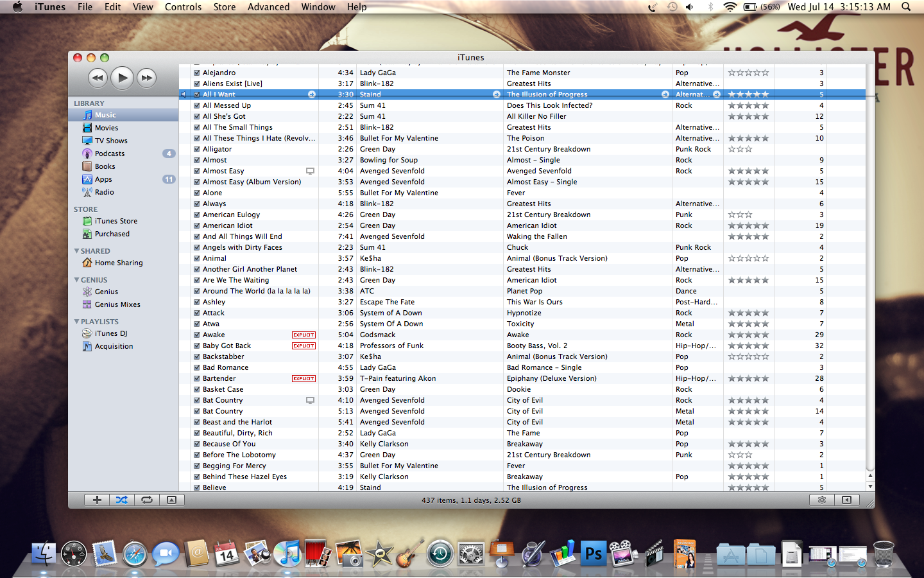Uncheck the Aliens Exist [Live] checkbox
Screen dimensions: 924x578
(x=197, y=83)
